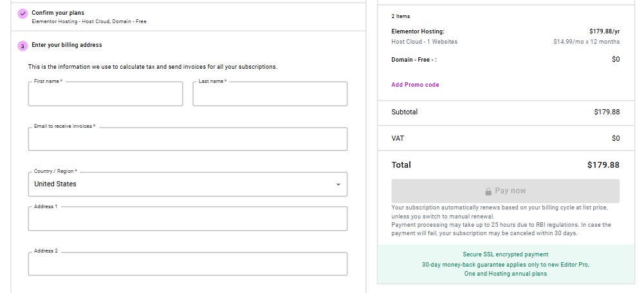644x293 pixels.
Task: Click the Email to receive invoices field
Action: click(187, 139)
